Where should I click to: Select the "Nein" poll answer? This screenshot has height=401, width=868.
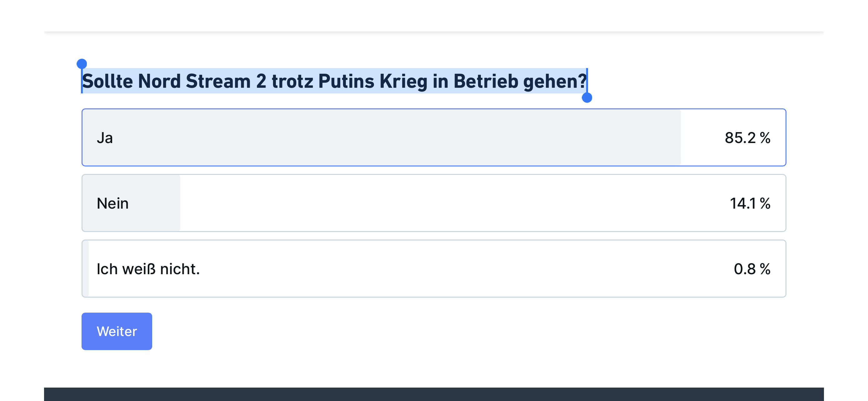(x=433, y=203)
